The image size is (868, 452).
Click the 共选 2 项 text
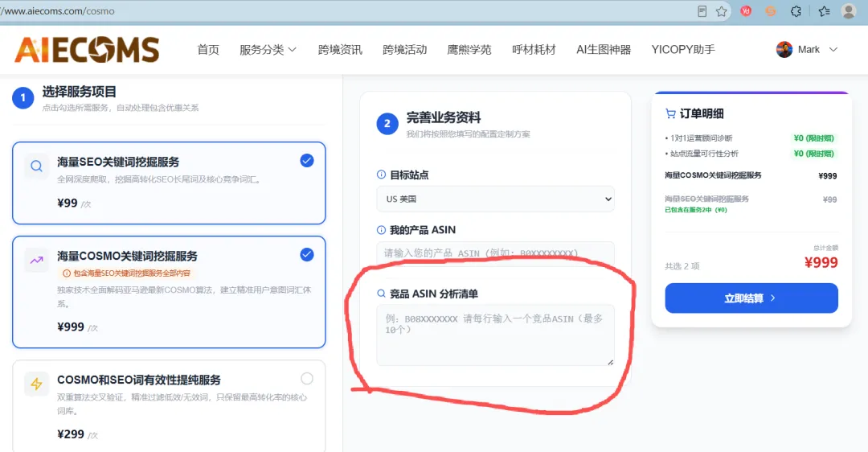682,266
